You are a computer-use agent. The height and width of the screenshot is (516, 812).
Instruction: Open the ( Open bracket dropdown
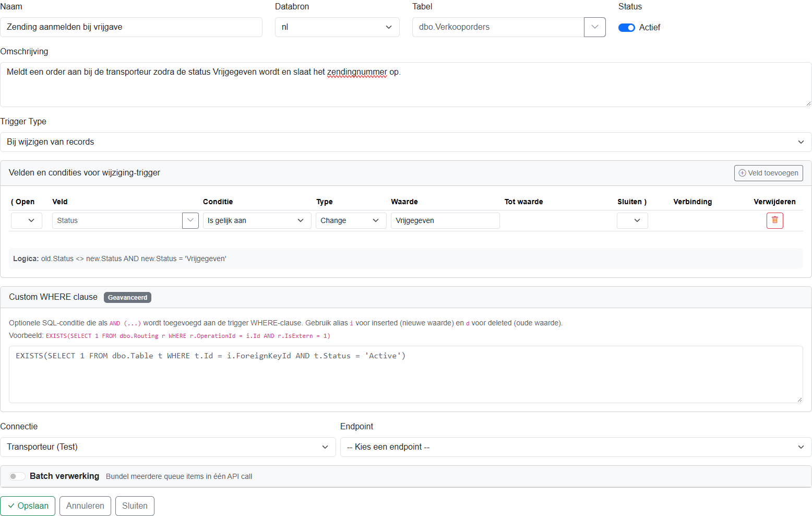27,220
